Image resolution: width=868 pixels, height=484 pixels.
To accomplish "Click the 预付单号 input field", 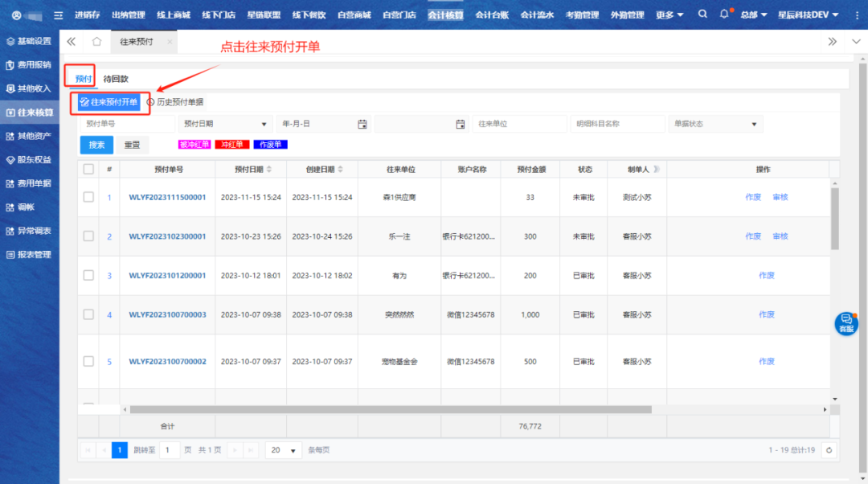I will click(x=127, y=124).
